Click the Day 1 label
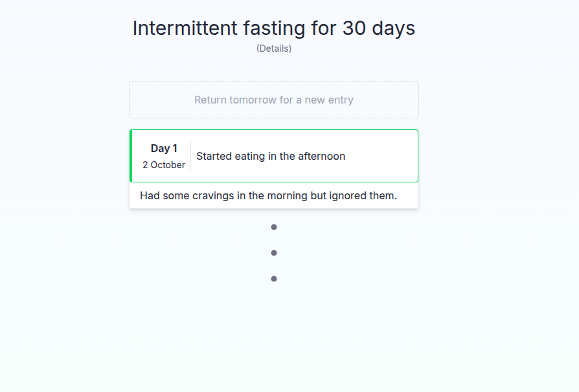 pos(163,148)
